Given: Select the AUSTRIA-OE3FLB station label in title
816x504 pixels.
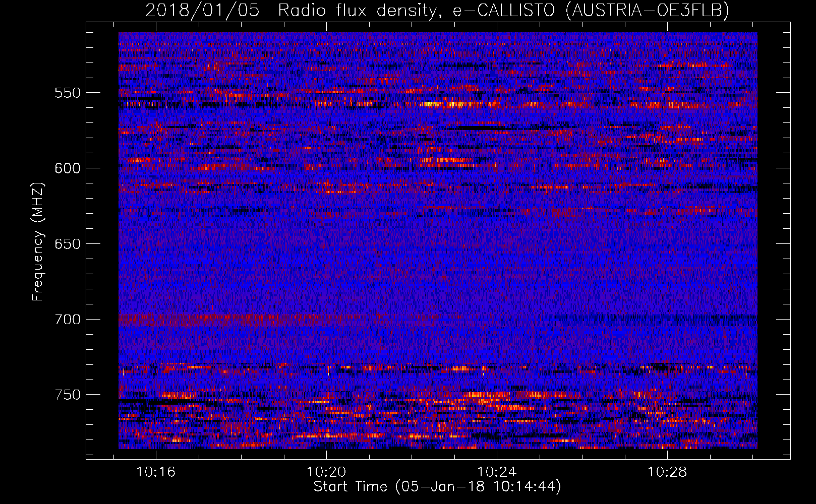Looking at the screenshot, I should tap(647, 10).
